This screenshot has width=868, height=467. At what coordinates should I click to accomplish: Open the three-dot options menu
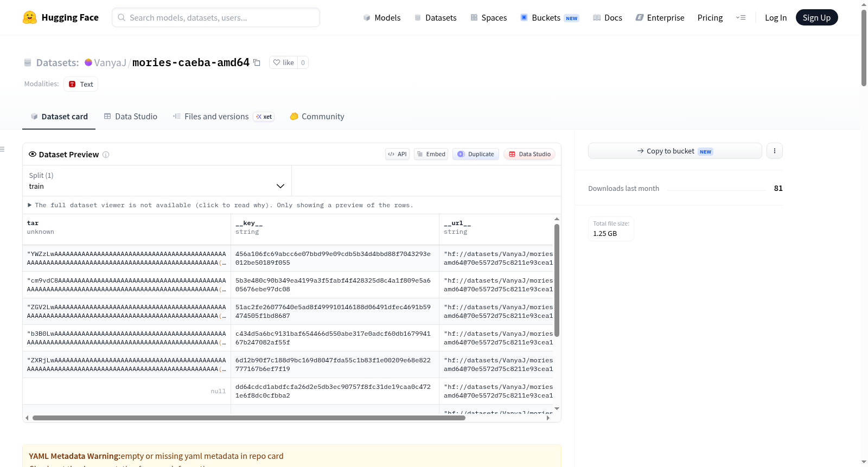[775, 151]
